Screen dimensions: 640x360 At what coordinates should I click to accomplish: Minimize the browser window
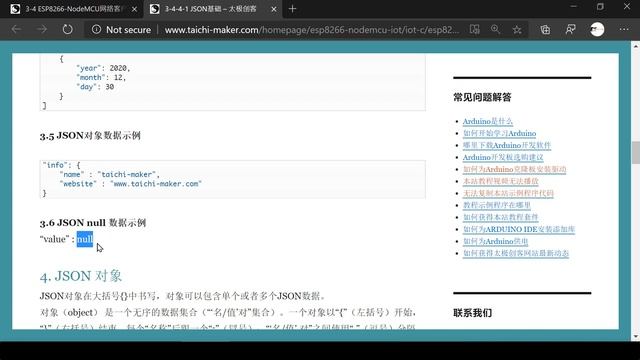573,7
